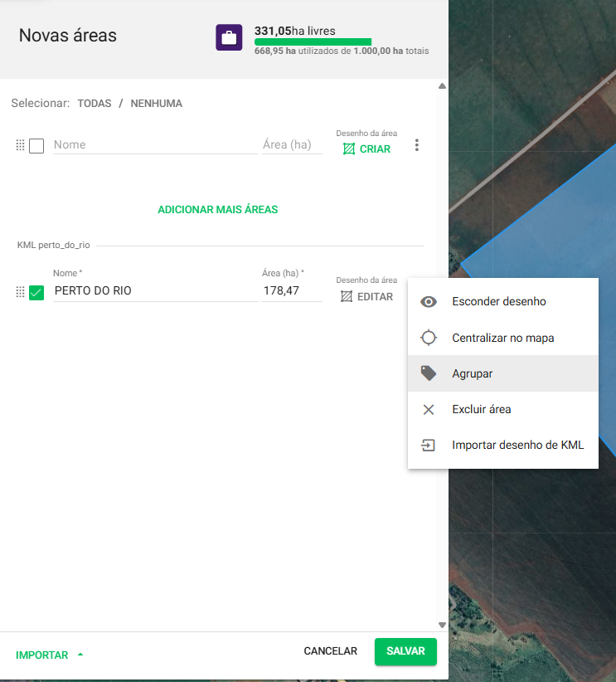Click the import icon for Importar desenho de KML
Image resolution: width=616 pixels, height=682 pixels.
tap(429, 445)
